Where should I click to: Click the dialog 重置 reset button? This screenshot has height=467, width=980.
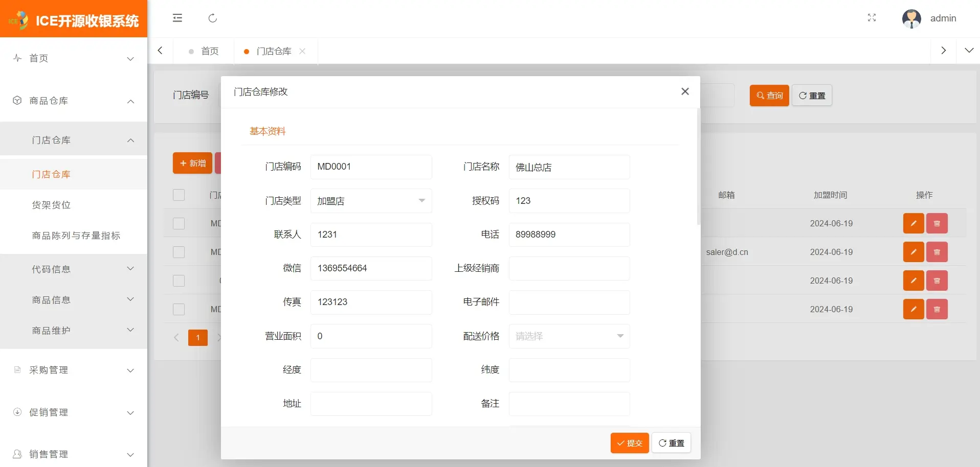tap(671, 443)
